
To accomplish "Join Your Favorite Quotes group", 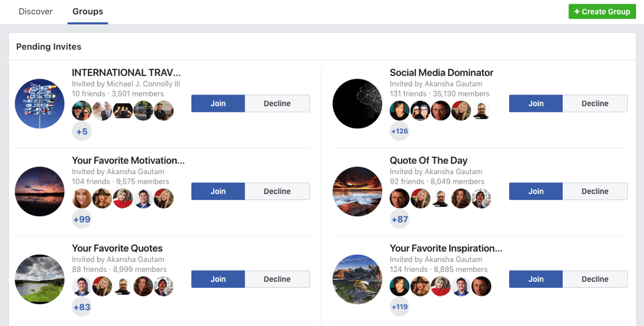I will pos(218,279).
